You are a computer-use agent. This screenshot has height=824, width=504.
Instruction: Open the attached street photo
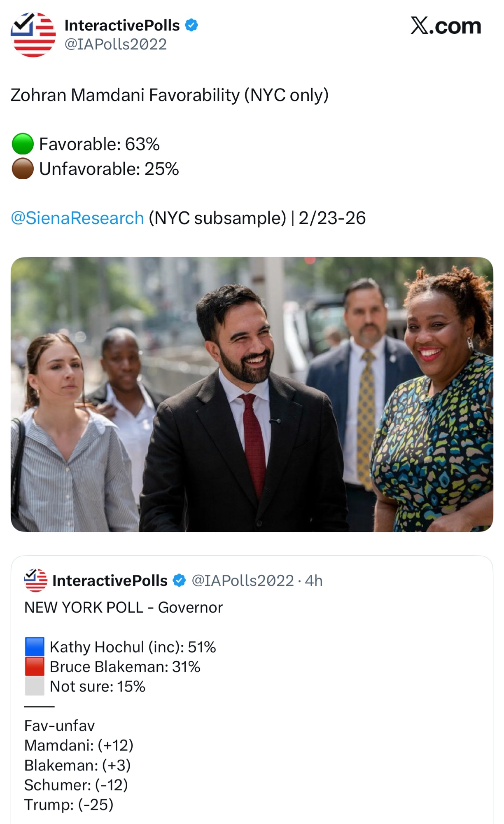(x=252, y=394)
